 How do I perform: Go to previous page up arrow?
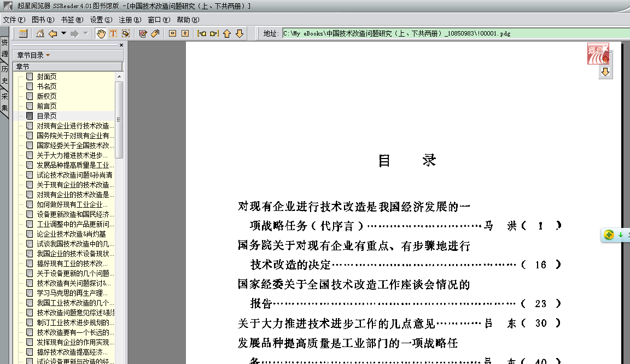coord(227,34)
